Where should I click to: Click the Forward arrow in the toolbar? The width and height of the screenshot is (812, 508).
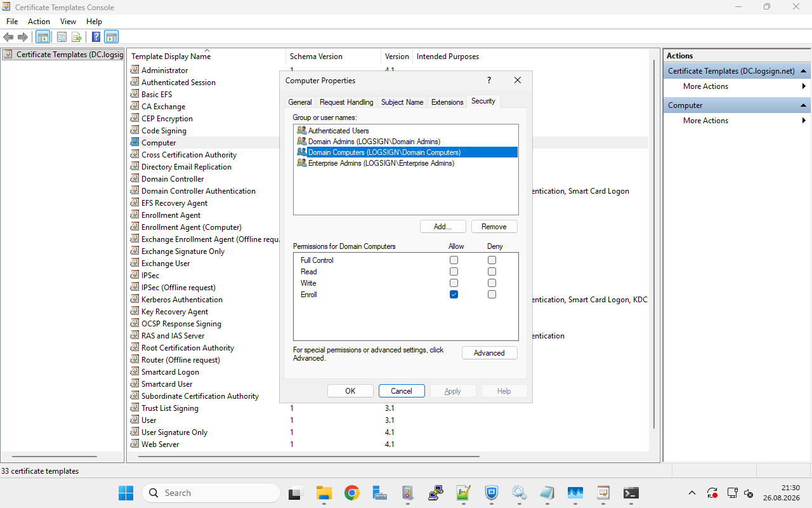(x=23, y=37)
